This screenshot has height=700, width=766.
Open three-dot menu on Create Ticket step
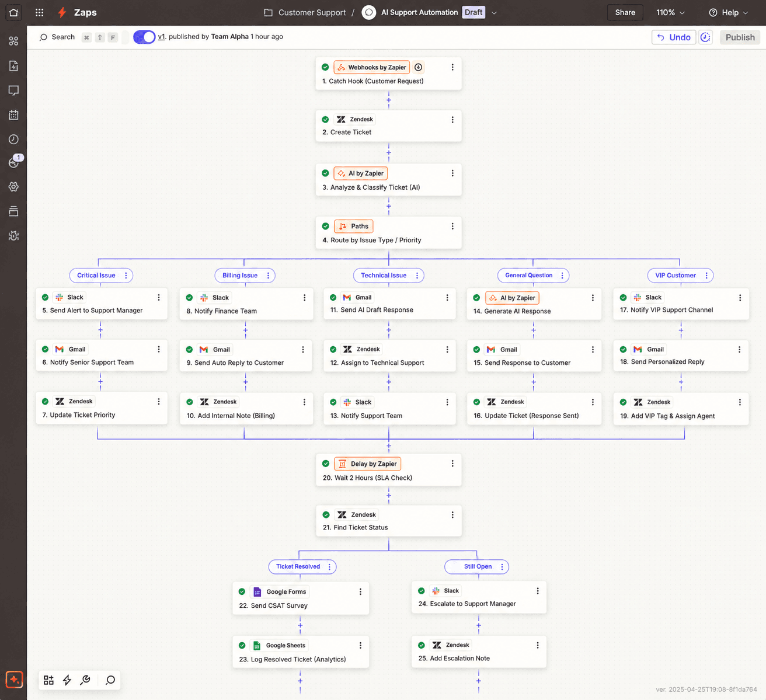pos(452,120)
